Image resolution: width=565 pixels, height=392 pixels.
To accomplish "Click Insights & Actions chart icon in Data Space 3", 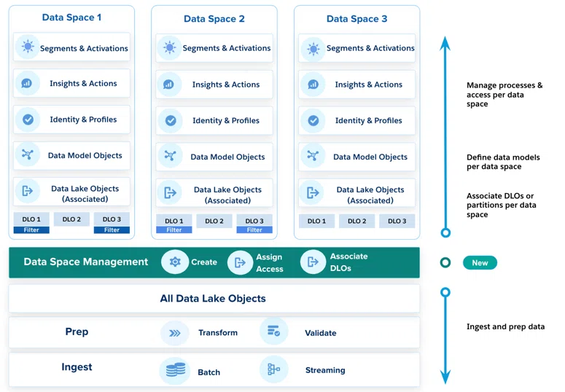I will coord(313,85).
